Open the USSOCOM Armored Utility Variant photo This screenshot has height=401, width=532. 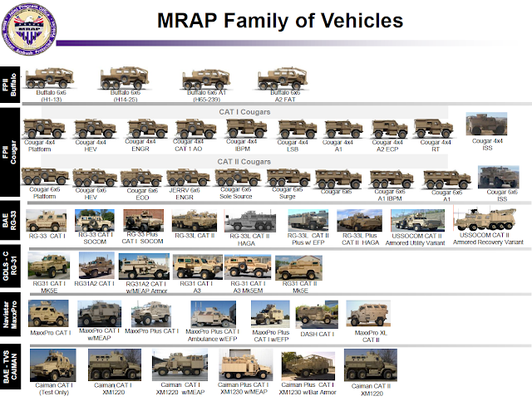pos(417,220)
